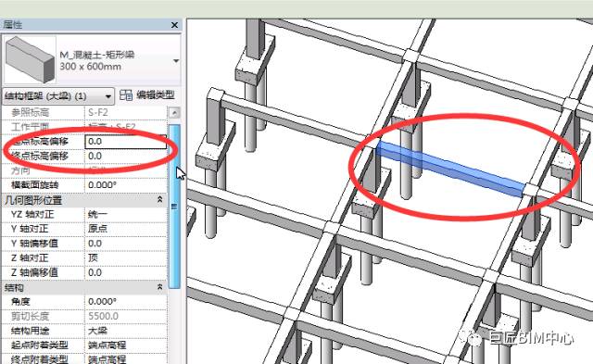Click the Z 轴偏移值 property label

point(34,272)
